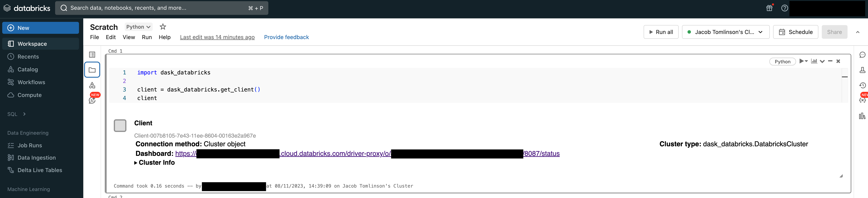Open Workspace in sidebar
The height and width of the screenshot is (198, 868).
(x=41, y=44)
